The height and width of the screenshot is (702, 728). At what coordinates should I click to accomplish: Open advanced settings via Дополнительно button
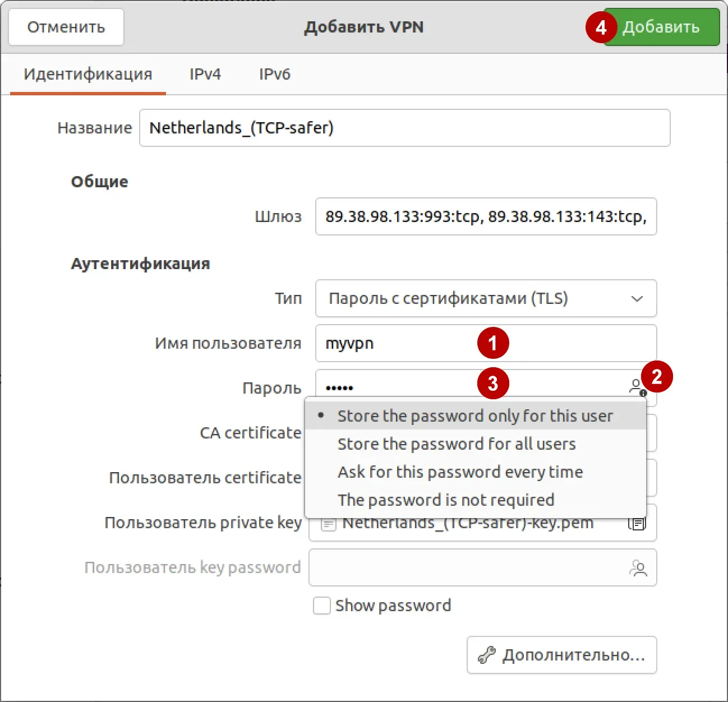(x=561, y=654)
